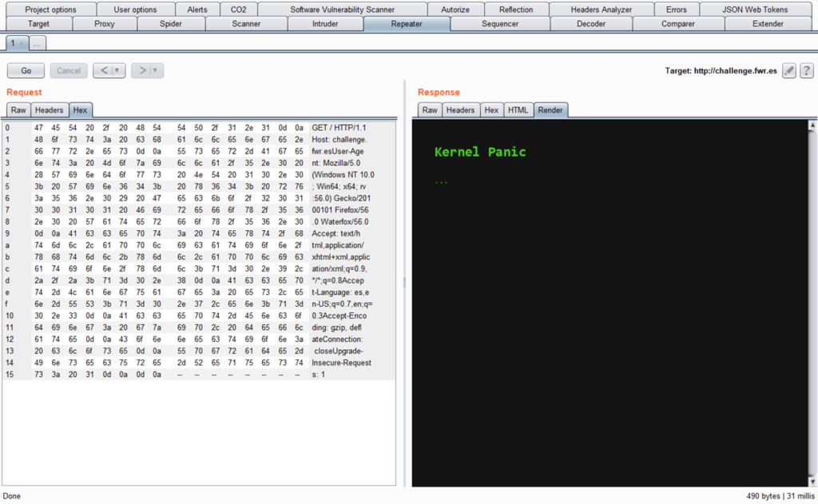Viewport: 818px width, 504px height.
Task: Select hex byte 47 in row 0
Action: click(37, 128)
